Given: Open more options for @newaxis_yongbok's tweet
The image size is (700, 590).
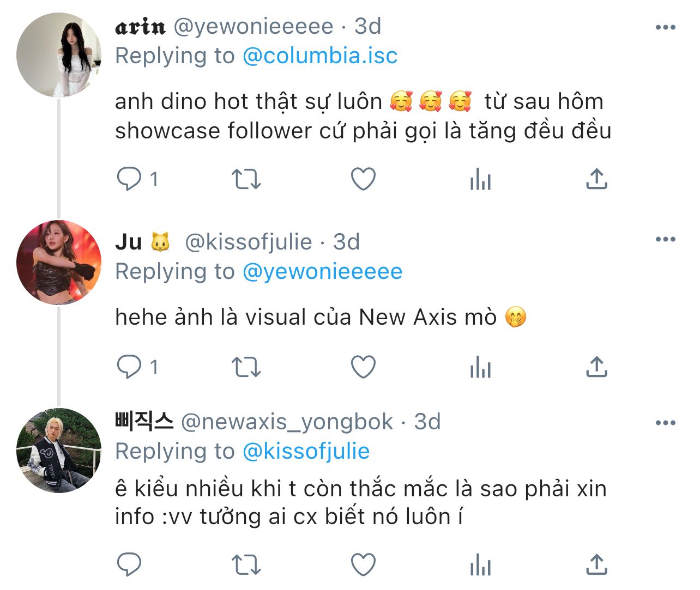Looking at the screenshot, I should pos(666,423).
